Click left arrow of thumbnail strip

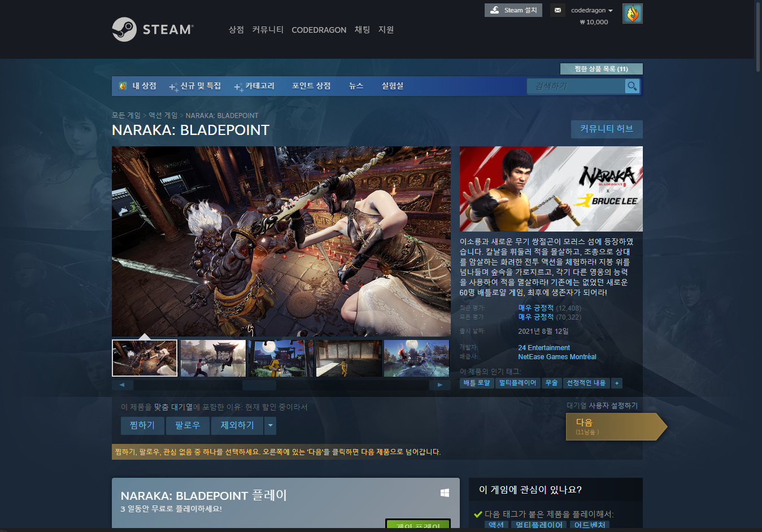[122, 385]
